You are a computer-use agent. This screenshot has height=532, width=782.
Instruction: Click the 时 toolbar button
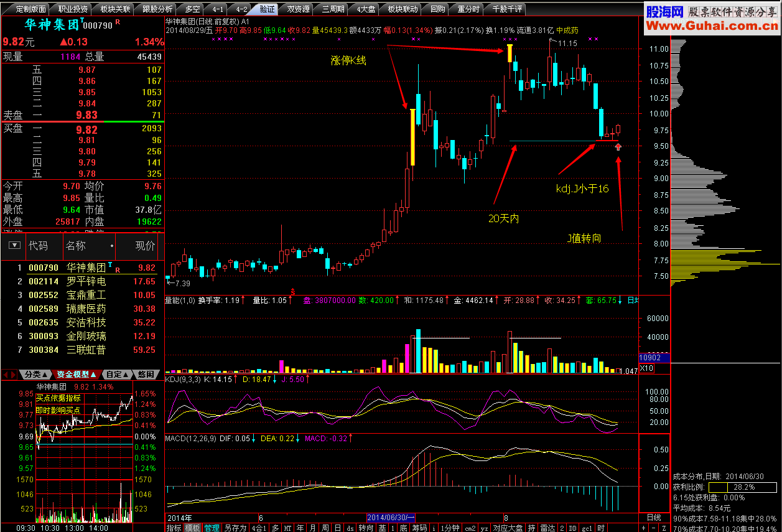[601, 528]
